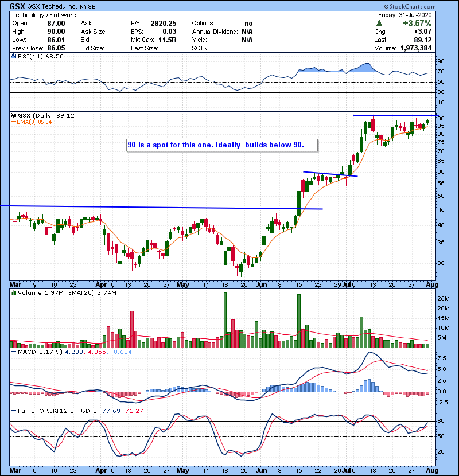Click the May month label on price axis

pos(183,285)
